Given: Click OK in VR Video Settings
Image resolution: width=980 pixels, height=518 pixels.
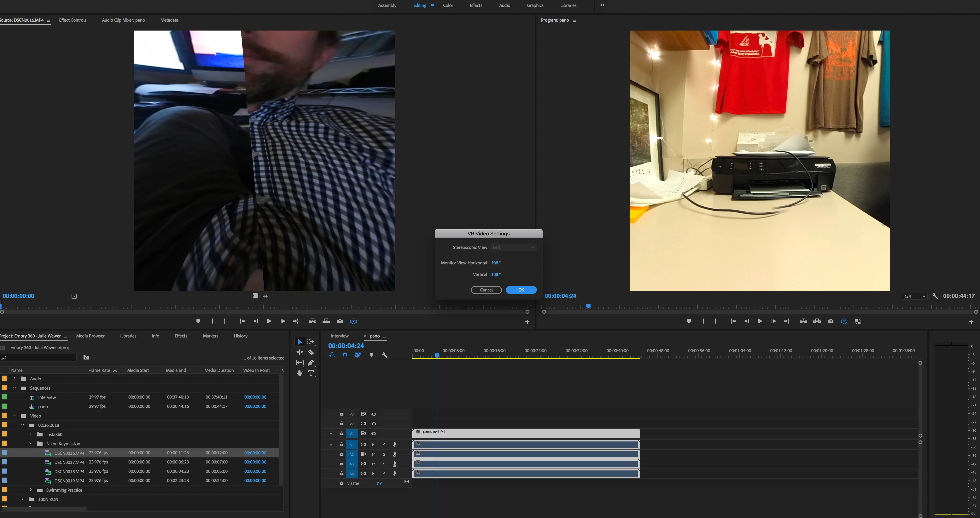Looking at the screenshot, I should coord(521,290).
